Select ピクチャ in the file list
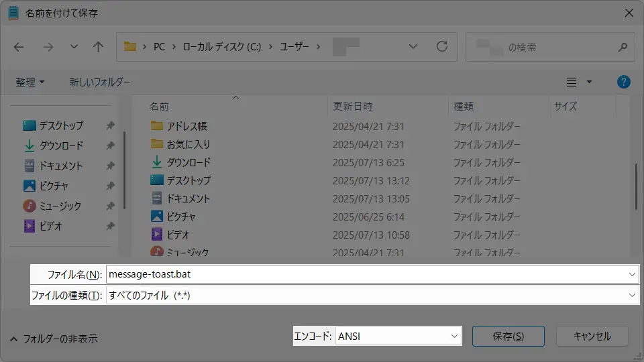The width and height of the screenshot is (644, 362). click(x=181, y=217)
